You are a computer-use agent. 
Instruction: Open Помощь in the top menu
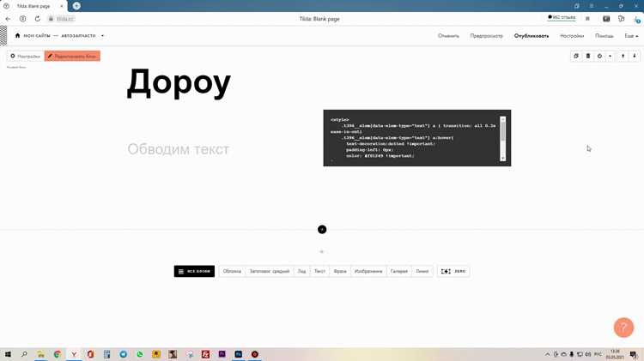click(605, 36)
